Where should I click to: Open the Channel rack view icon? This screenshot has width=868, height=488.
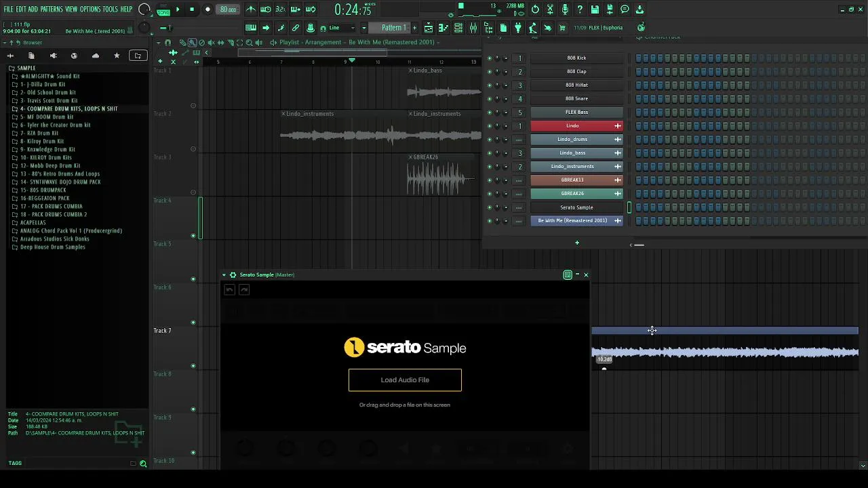458,28
